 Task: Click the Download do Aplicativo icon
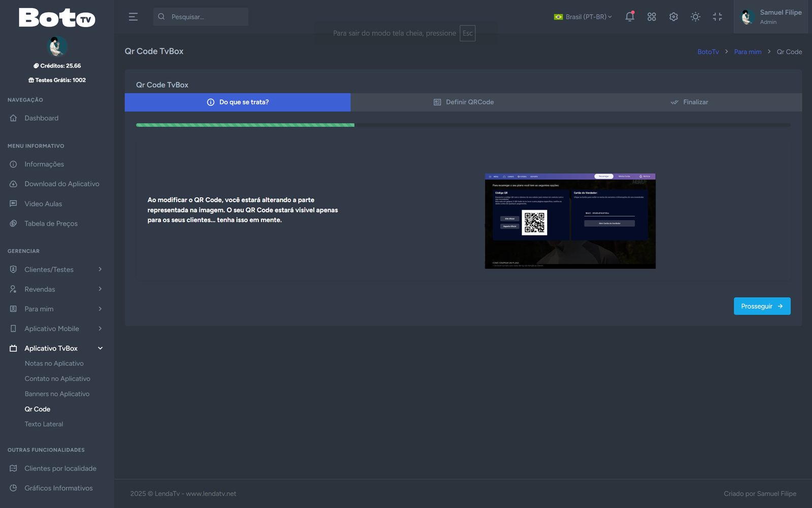(x=14, y=184)
